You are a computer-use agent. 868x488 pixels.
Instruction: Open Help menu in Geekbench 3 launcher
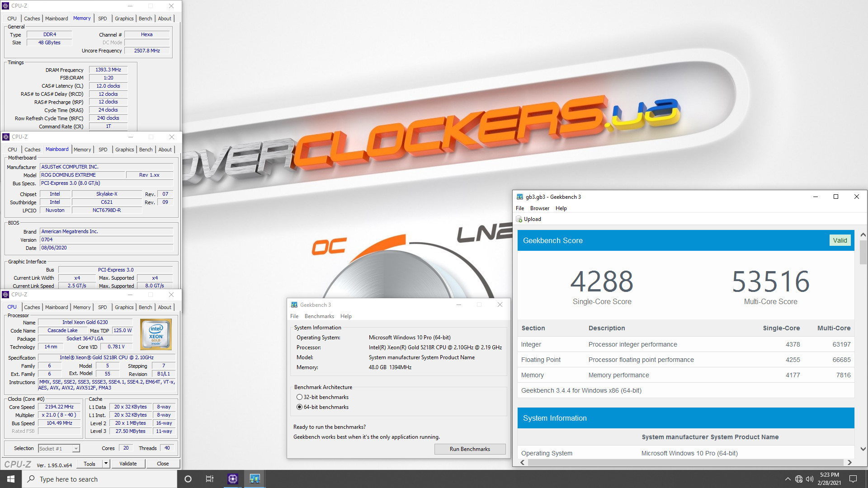346,316
